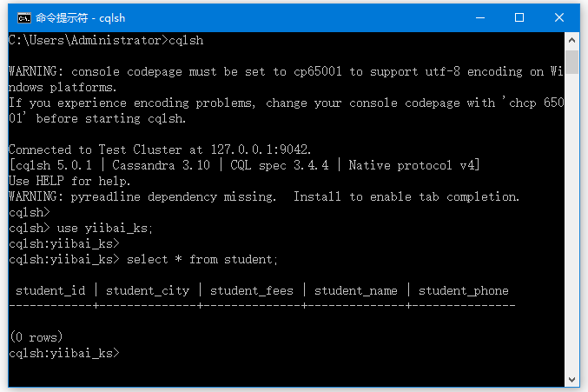Click the student_name column header

tap(356, 290)
